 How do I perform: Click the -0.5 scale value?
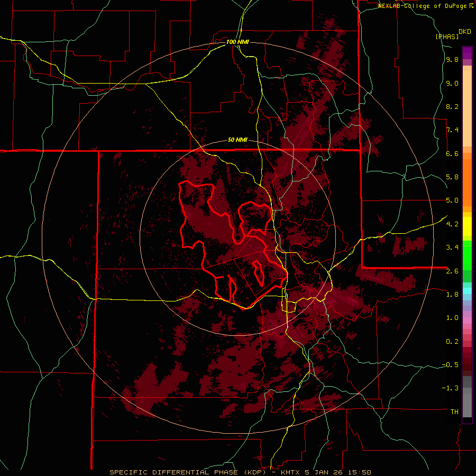coord(450,365)
